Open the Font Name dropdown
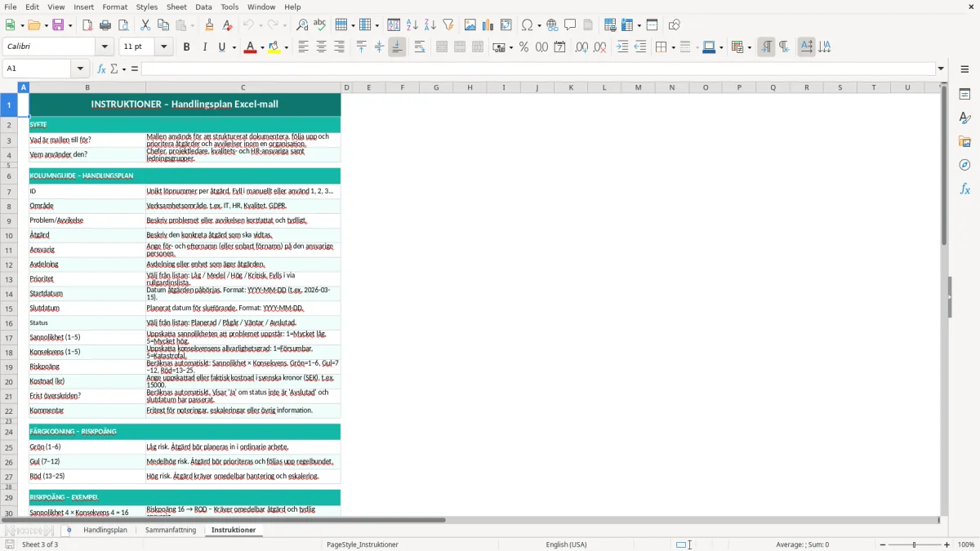This screenshot has width=980, height=551. click(104, 47)
